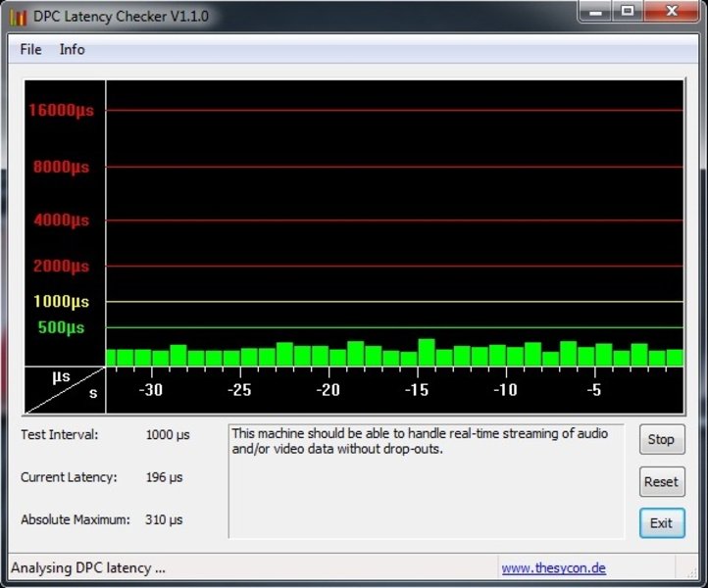Click the green 500µs axis label

coord(62,327)
